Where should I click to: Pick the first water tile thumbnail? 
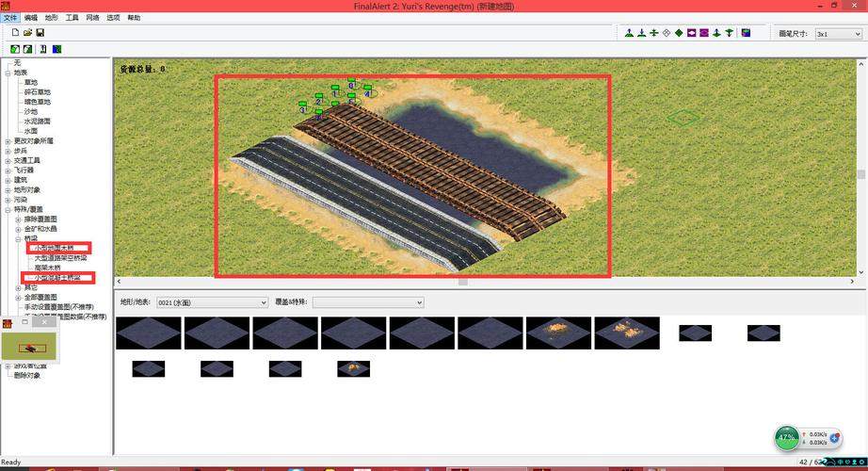[149, 333]
